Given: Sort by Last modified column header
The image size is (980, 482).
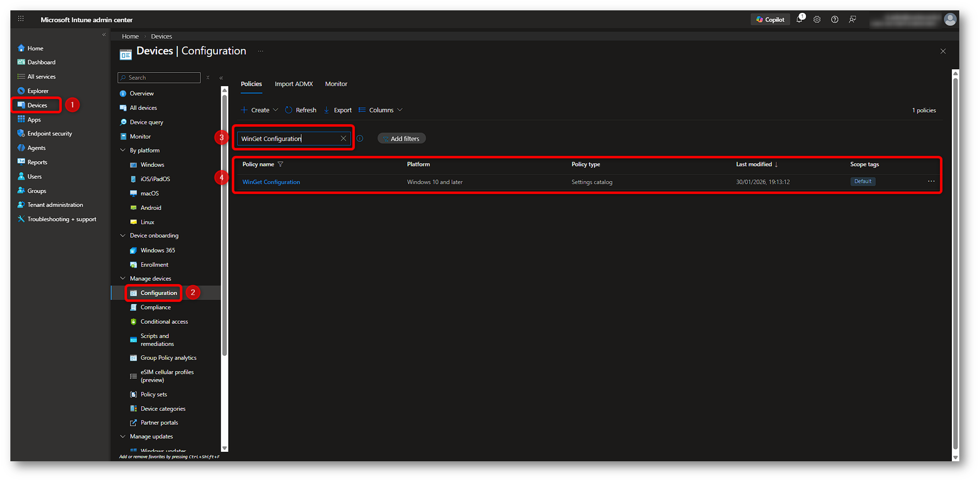Looking at the screenshot, I should pyautogui.click(x=754, y=164).
